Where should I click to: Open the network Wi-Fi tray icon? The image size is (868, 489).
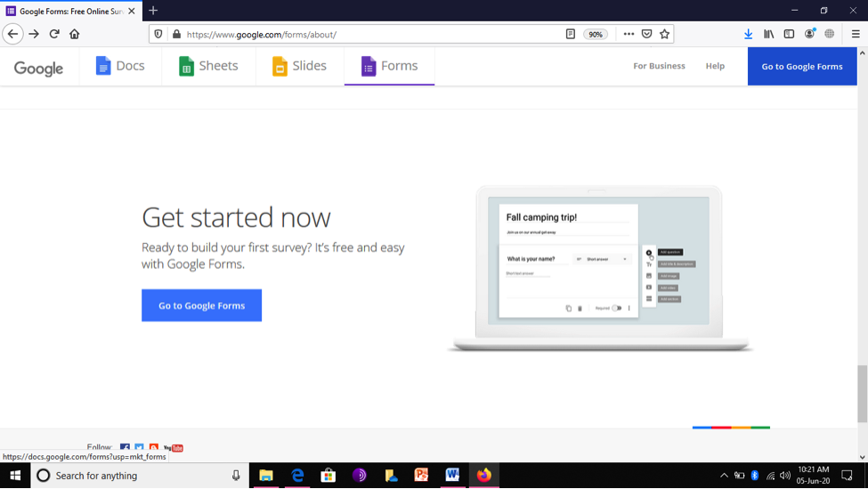pos(770,476)
